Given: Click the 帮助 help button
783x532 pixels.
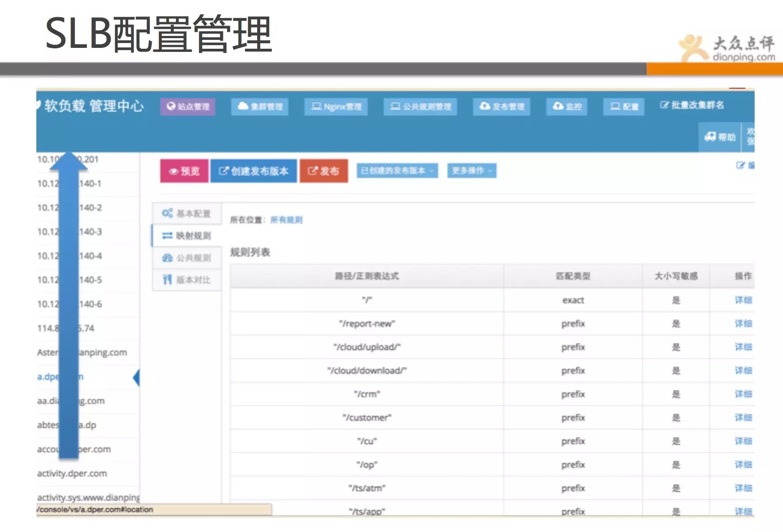Looking at the screenshot, I should tap(720, 137).
